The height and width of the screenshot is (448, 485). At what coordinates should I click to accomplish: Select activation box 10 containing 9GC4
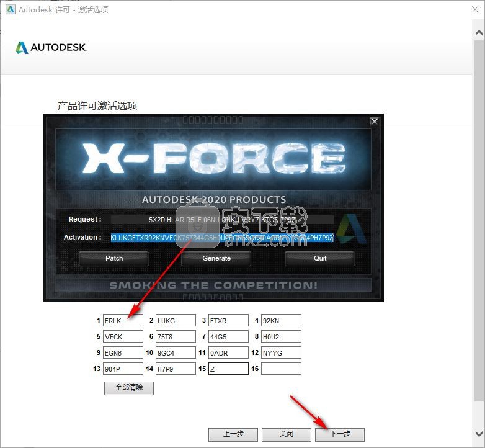[176, 352]
